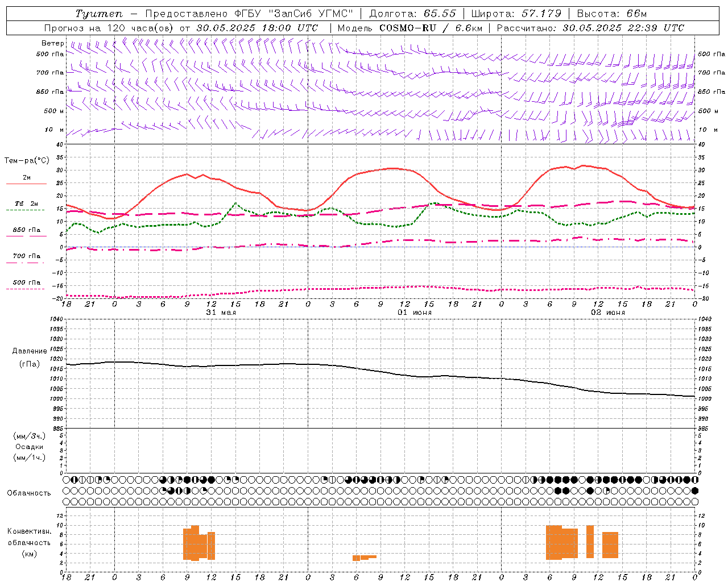Click the "Конвективн." convective cloud label
The width and height of the screenshot is (728, 582).
[29, 531]
